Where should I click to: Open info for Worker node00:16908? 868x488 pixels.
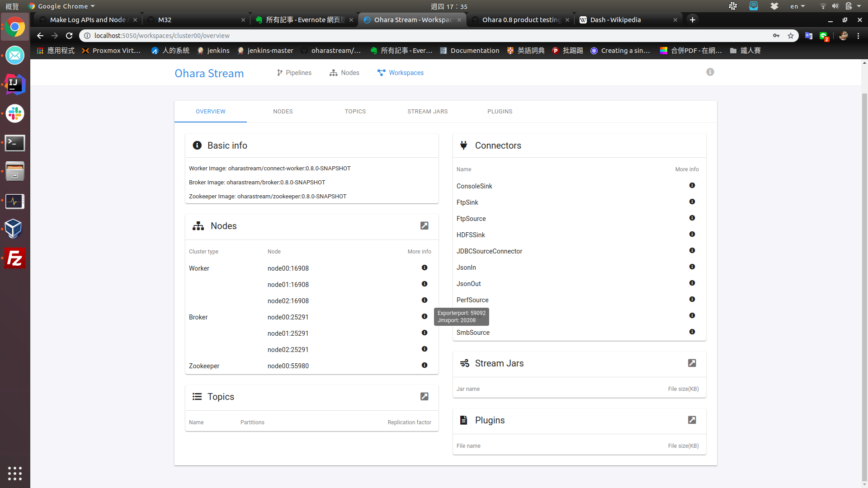(425, 268)
